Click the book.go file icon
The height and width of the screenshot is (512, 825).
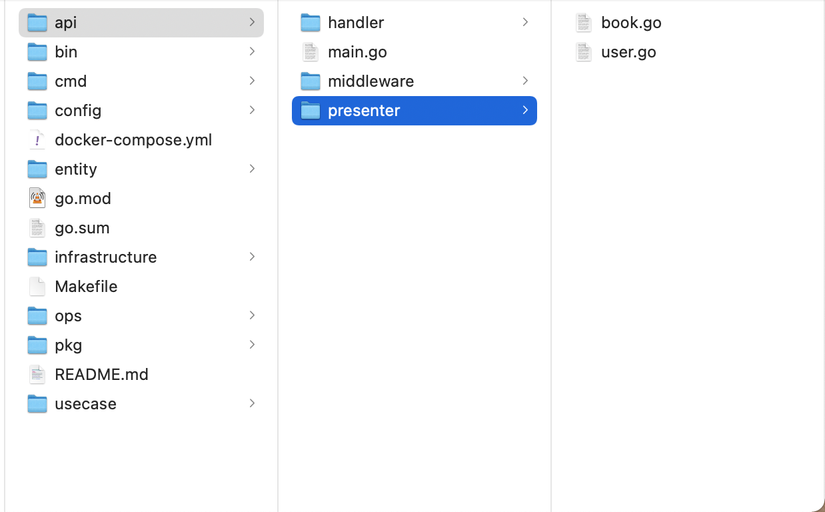583,23
